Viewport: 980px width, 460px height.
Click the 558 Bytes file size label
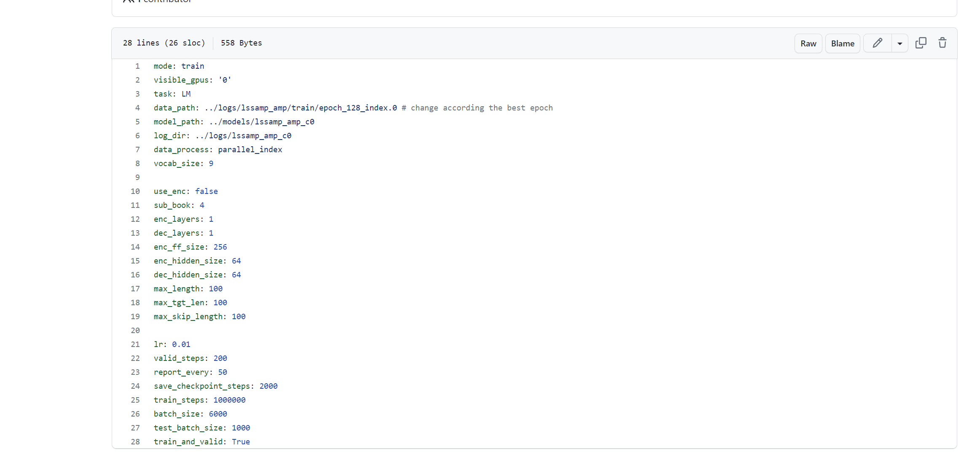[241, 43]
